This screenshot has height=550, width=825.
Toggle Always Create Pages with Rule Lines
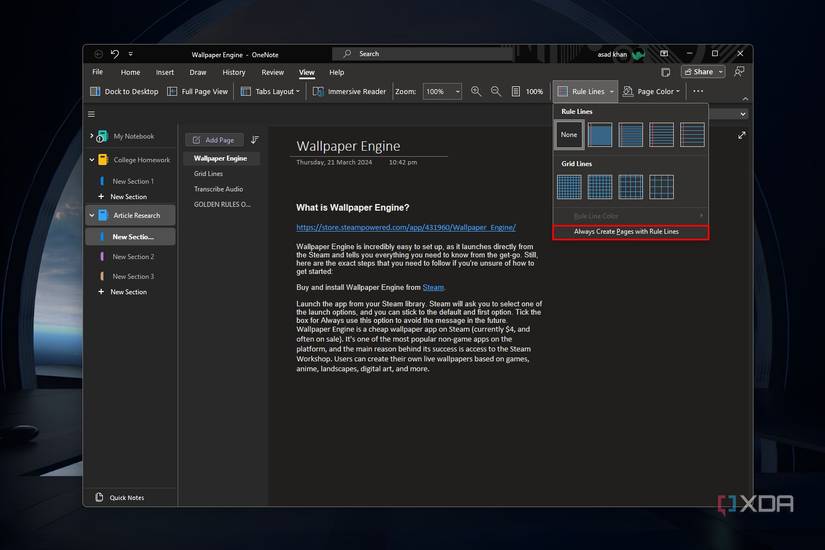[630, 232]
